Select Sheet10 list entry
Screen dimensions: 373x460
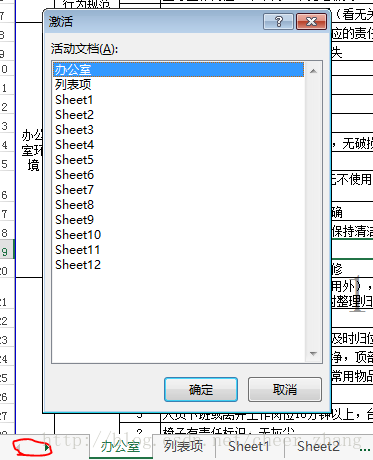pos(178,235)
